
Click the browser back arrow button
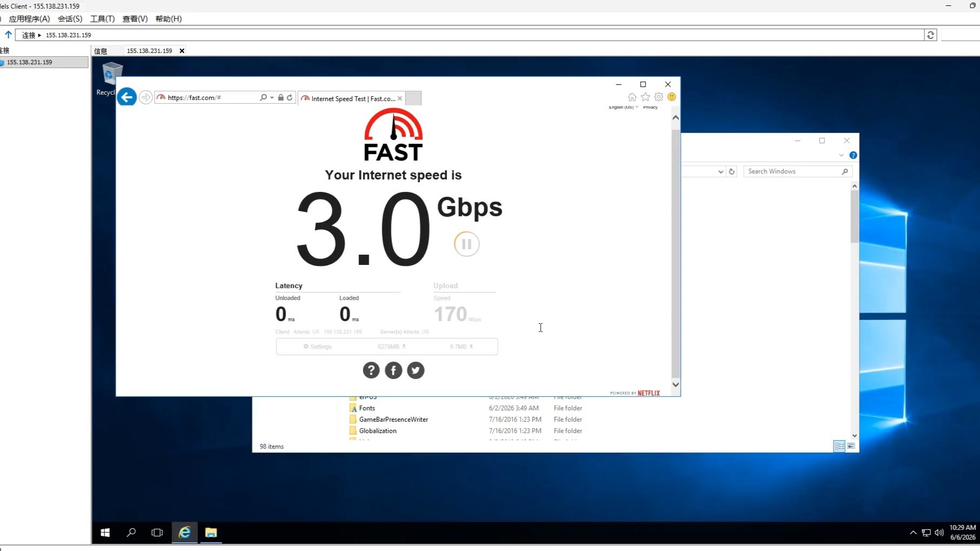(x=127, y=97)
